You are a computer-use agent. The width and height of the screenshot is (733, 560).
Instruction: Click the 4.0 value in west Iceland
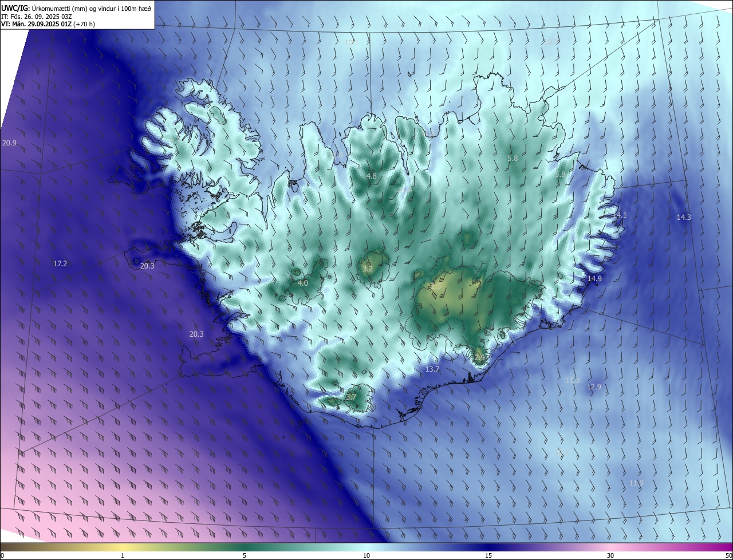pos(302,283)
